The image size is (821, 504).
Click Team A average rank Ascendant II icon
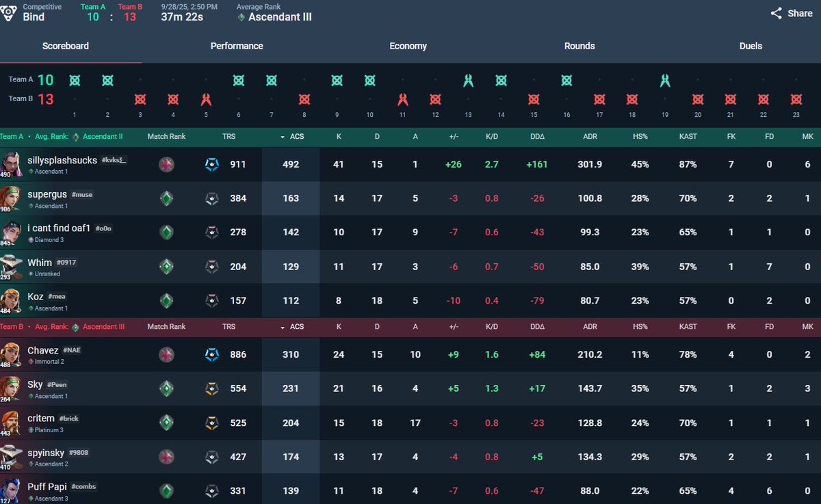pyautogui.click(x=75, y=136)
